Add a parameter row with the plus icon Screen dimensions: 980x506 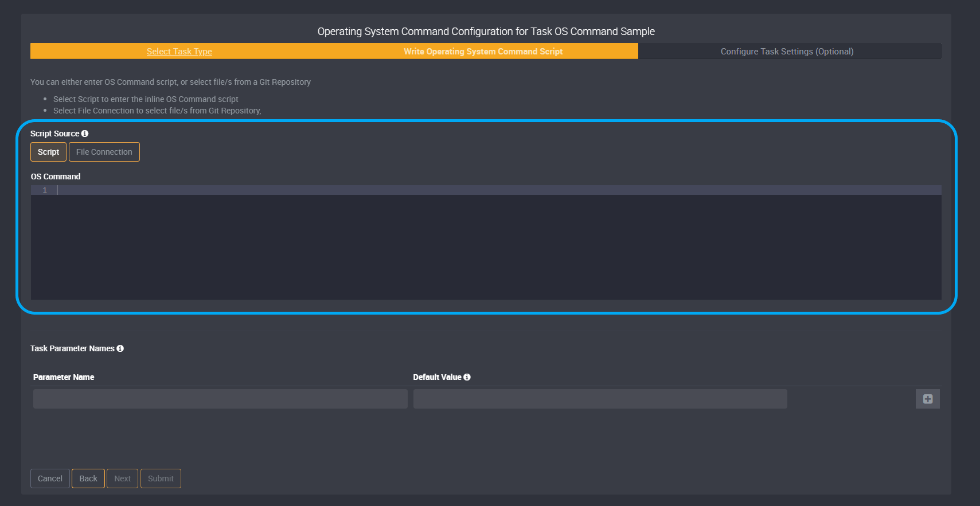928,399
